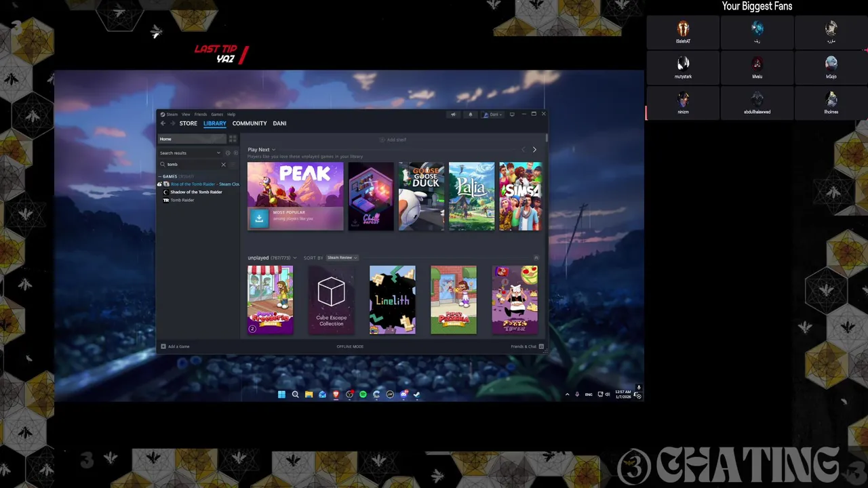Screen dimensions: 868x488
Task: Open Spotify from taskbar
Action: point(363,394)
